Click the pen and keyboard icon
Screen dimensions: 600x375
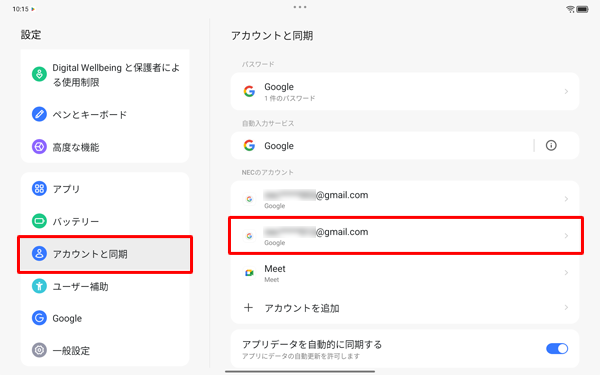39,114
